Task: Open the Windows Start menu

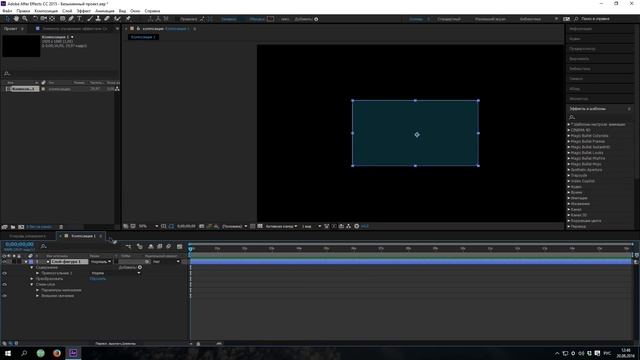Action: [x=8, y=353]
